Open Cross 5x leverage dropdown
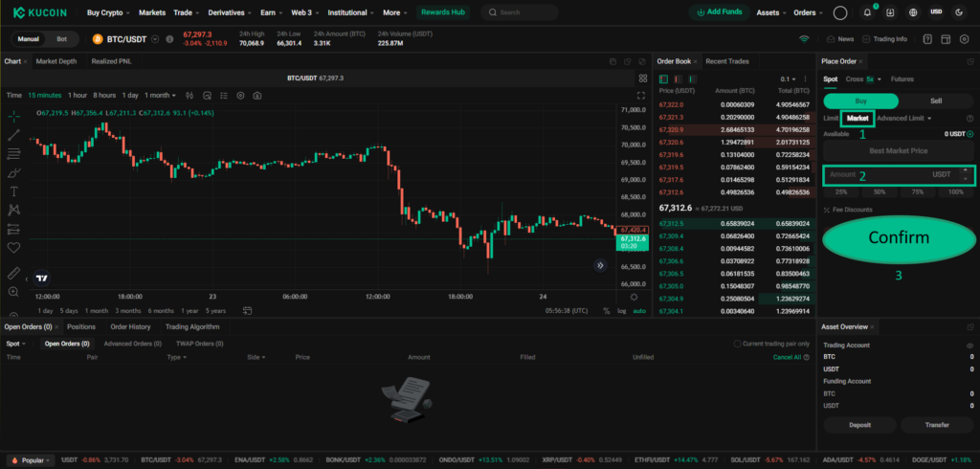This screenshot has width=980, height=469. click(x=863, y=79)
